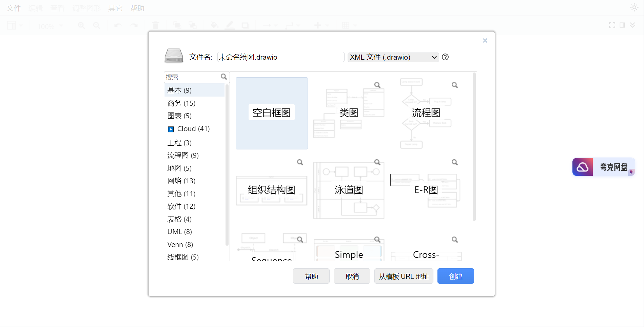Preview the flowchart (流程图) template magnifier
The height and width of the screenshot is (327, 644).
[x=454, y=85]
